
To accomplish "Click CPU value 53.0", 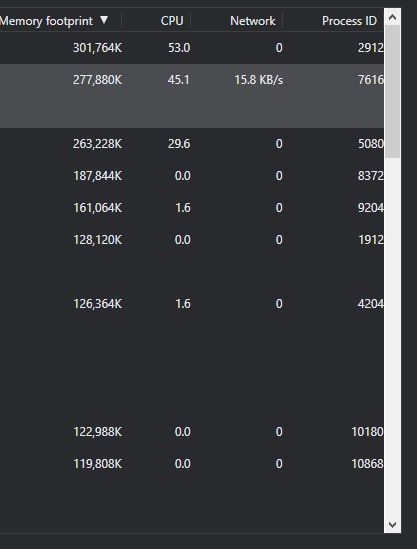I will click(x=179, y=48).
